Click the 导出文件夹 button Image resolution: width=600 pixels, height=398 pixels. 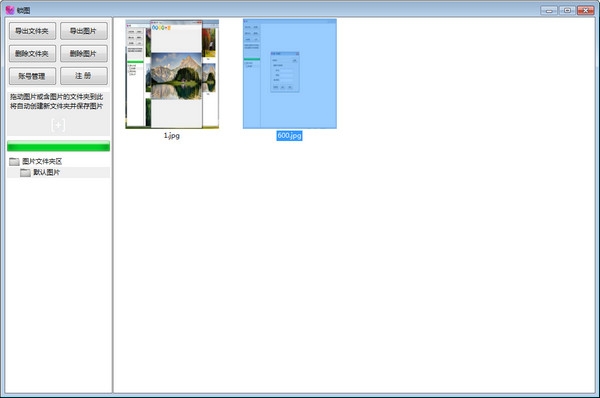point(33,31)
